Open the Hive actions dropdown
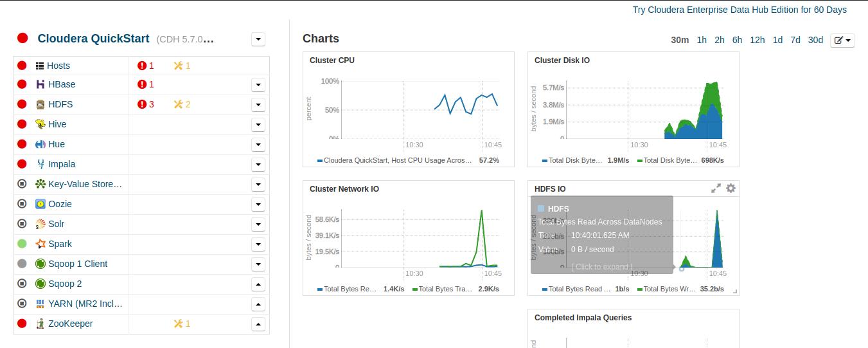The width and height of the screenshot is (868, 348). pyautogui.click(x=258, y=125)
